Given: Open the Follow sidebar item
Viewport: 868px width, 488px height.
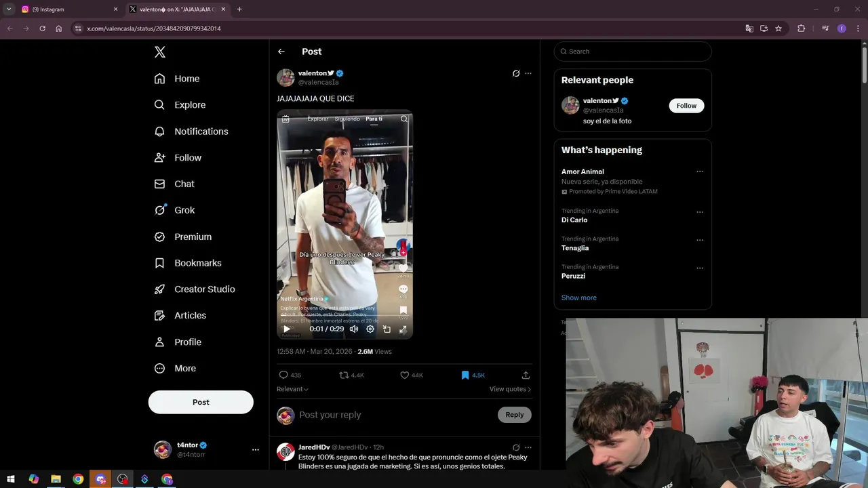Looking at the screenshot, I should [178, 157].
